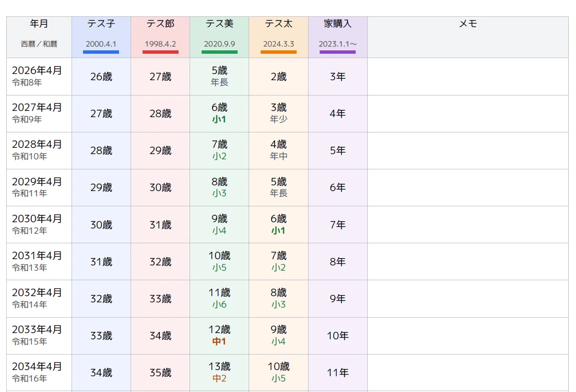Click テス美's 9歳 小4 cell
This screenshot has height=392, width=576.
(219, 225)
